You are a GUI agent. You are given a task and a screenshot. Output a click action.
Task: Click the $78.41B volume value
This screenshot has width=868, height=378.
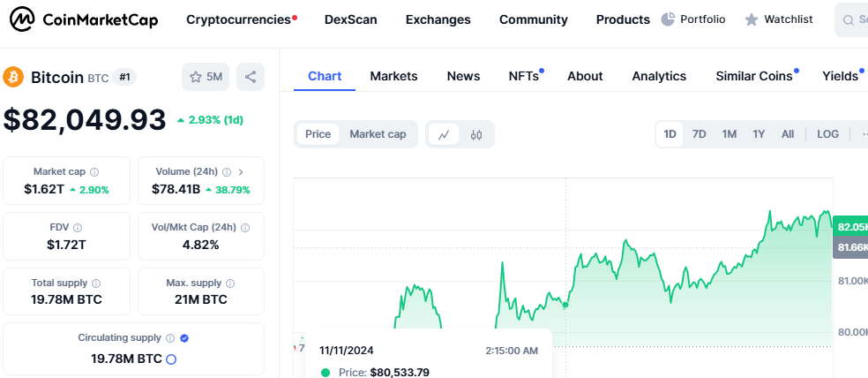pyautogui.click(x=176, y=190)
